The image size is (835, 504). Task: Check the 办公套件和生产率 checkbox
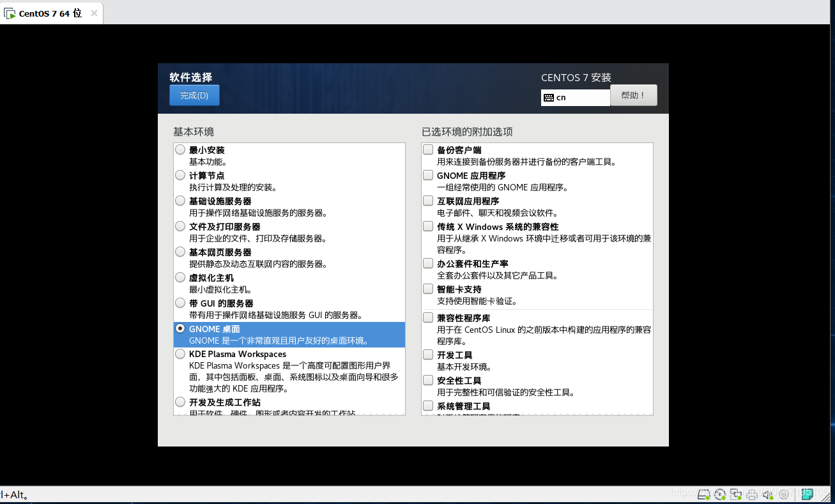(x=428, y=263)
